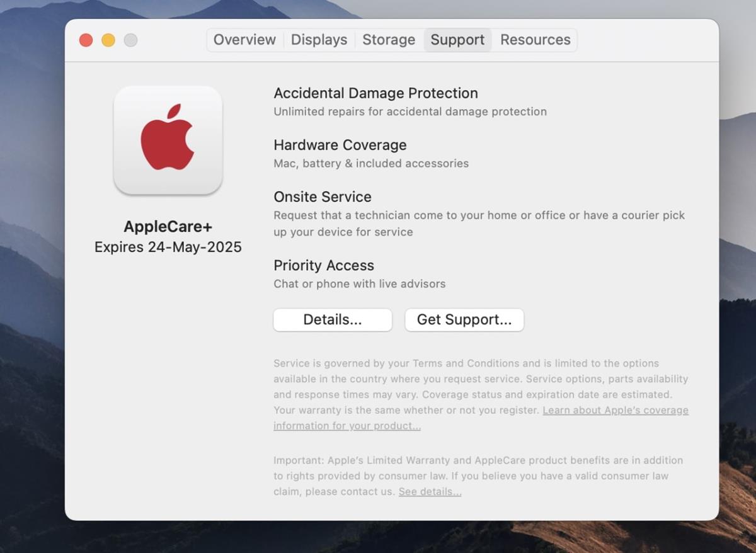The height and width of the screenshot is (553, 756).
Task: View the Resources tab
Action: [x=535, y=40]
